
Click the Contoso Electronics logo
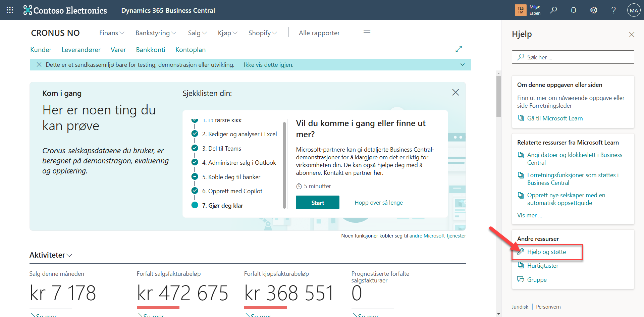tap(65, 10)
